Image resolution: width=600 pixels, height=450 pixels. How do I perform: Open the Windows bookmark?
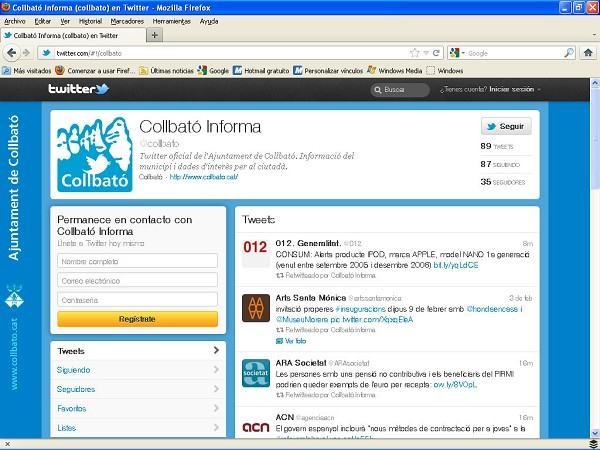tap(445, 71)
